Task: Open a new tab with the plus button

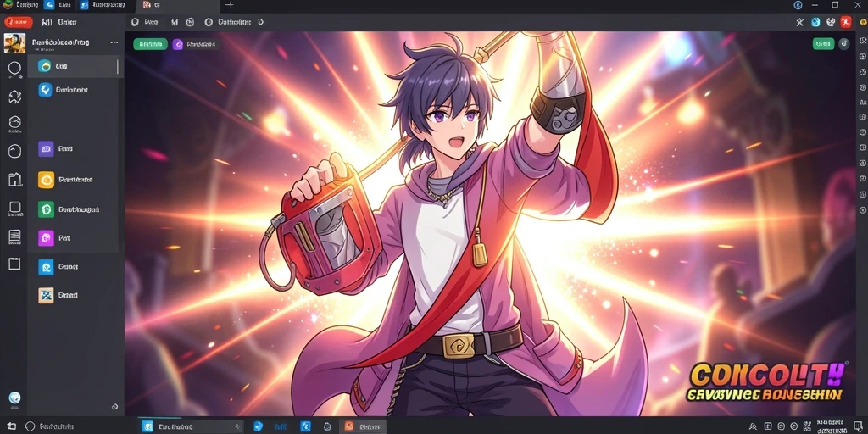Action: tap(230, 5)
